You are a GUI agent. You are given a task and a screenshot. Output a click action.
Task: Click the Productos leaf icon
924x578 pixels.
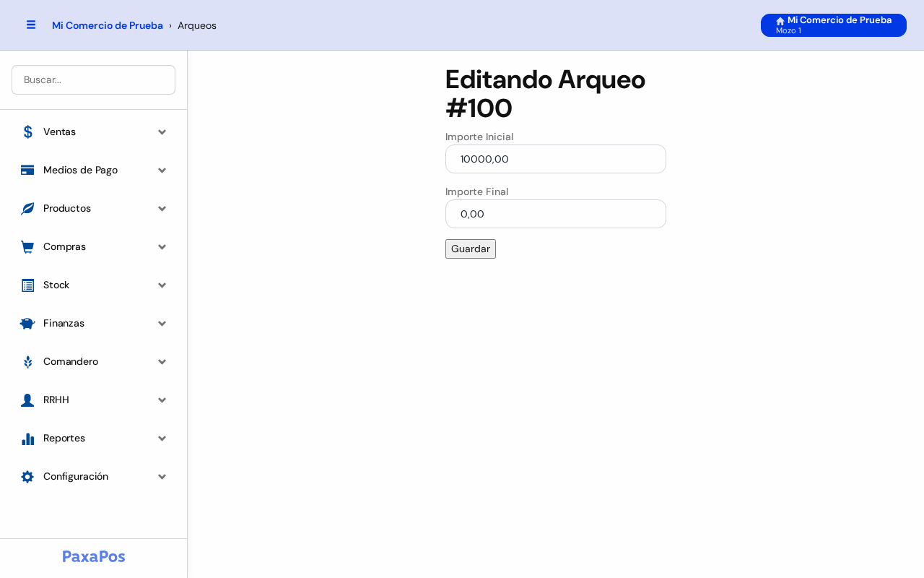pos(27,208)
